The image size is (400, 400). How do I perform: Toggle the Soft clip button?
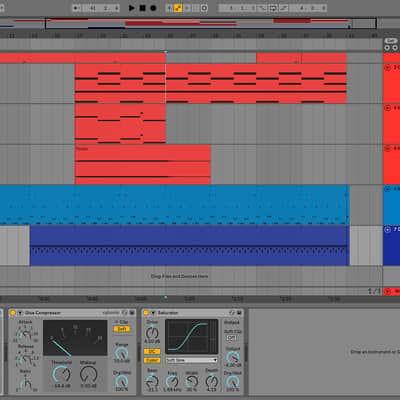click(122, 329)
